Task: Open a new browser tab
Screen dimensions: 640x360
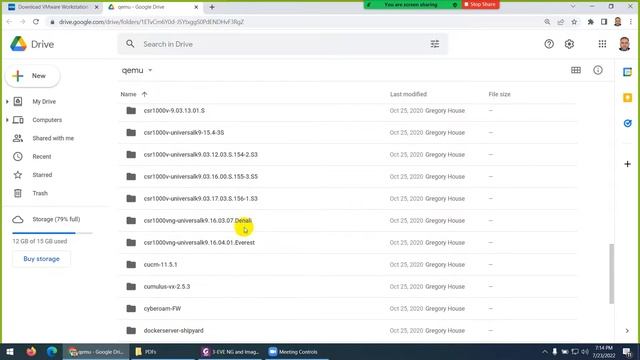Action: click(x=212, y=7)
